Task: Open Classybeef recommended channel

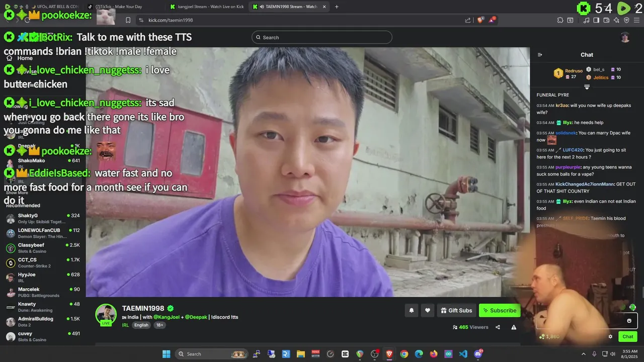Action: click(x=43, y=248)
